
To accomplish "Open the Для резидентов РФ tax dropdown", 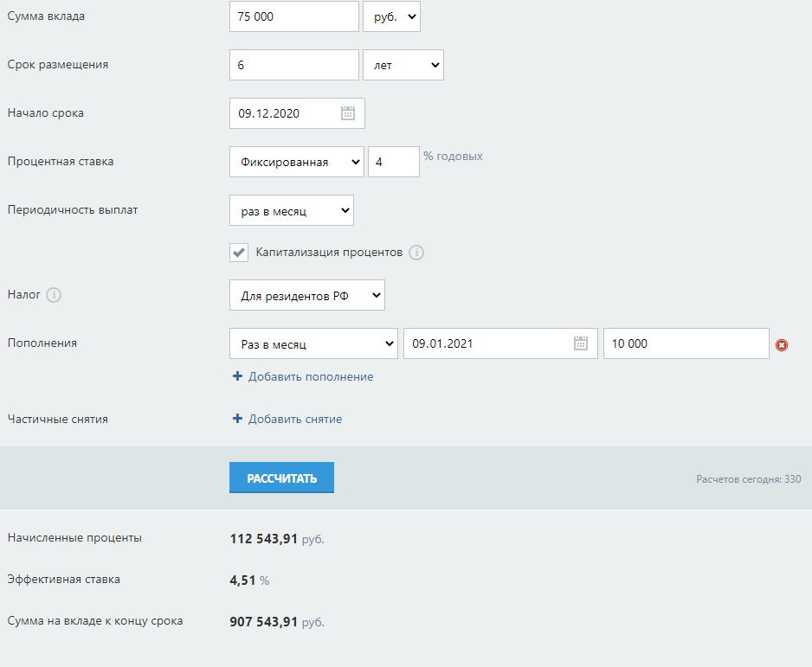I will click(306, 295).
